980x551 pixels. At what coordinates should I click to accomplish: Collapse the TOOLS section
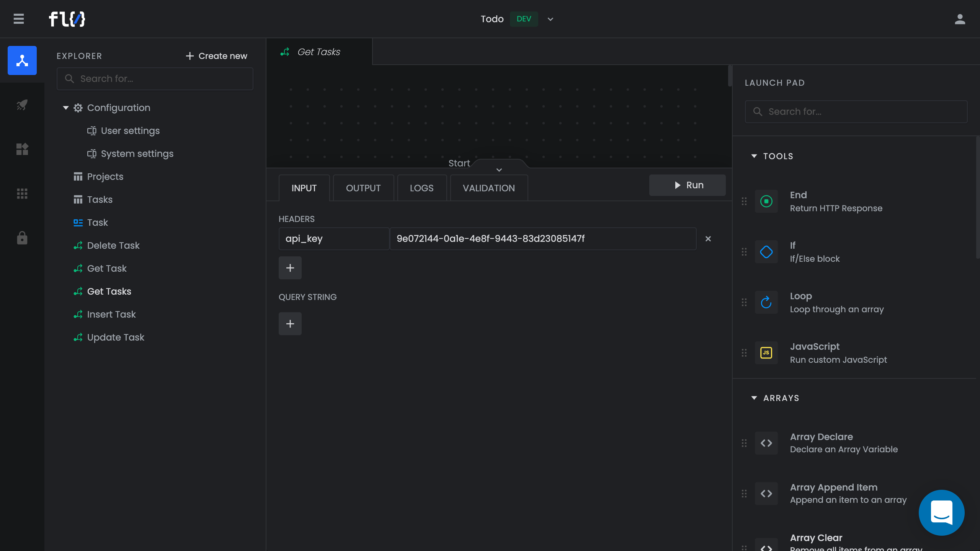point(754,156)
